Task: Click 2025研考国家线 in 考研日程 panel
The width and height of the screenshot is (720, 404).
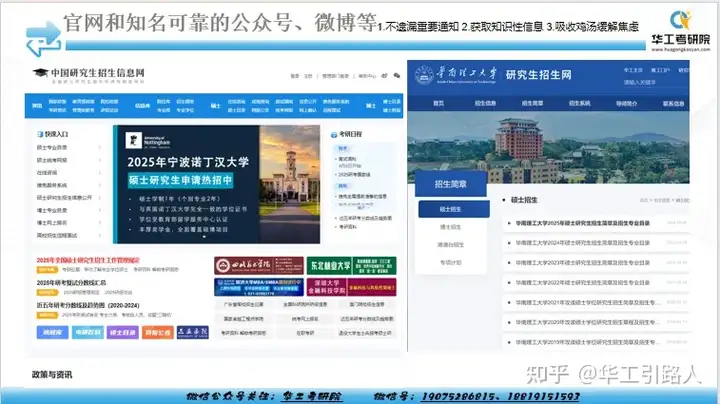Action: click(x=354, y=175)
